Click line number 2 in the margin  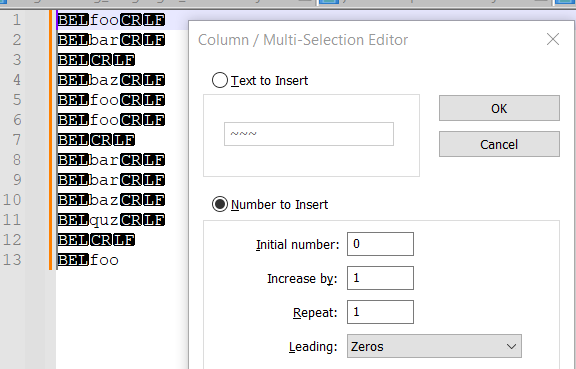17,40
